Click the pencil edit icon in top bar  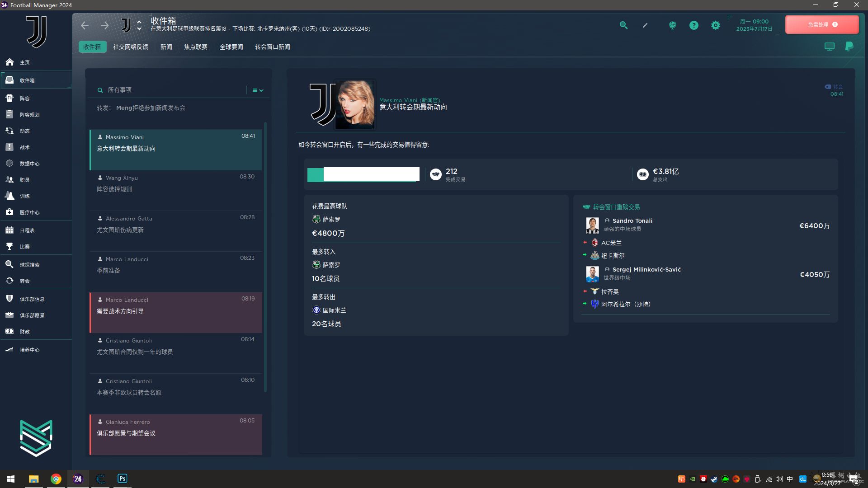(645, 25)
